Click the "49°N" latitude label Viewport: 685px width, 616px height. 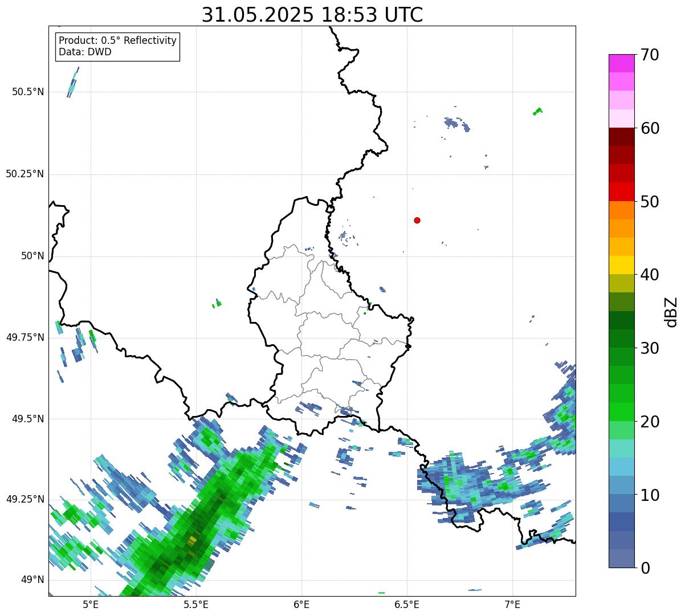(x=32, y=580)
